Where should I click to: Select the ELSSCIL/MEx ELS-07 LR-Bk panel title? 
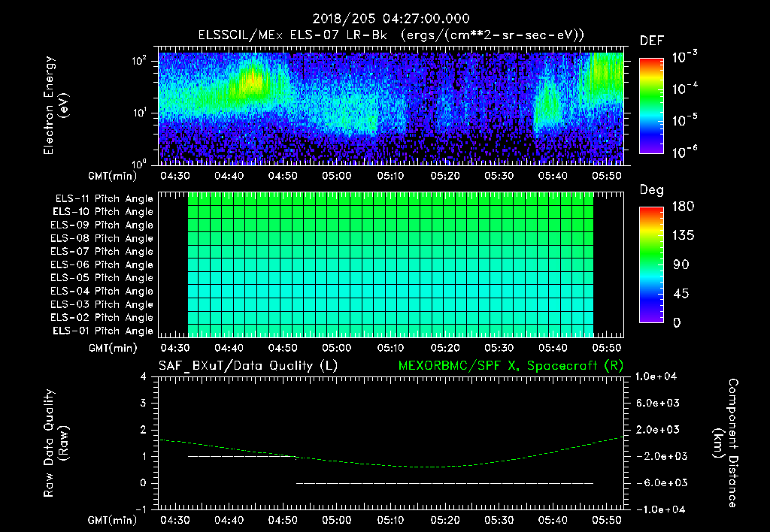[x=391, y=35]
